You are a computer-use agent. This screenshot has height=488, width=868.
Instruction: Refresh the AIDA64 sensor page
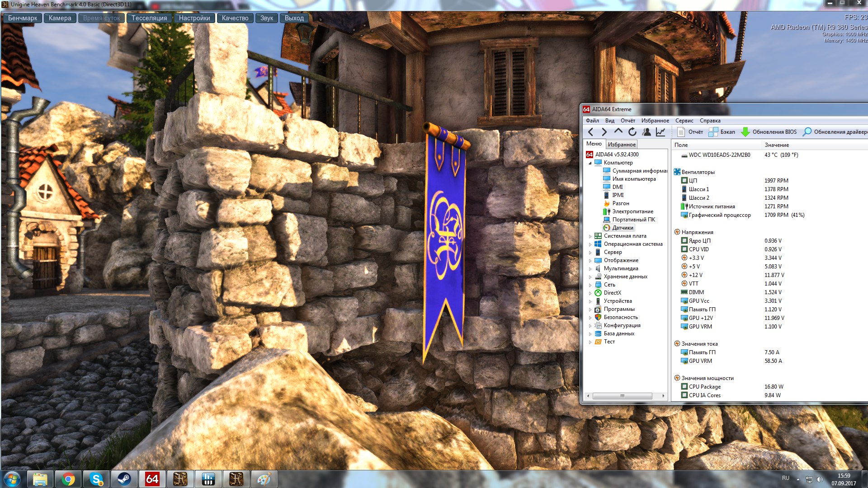coord(632,132)
